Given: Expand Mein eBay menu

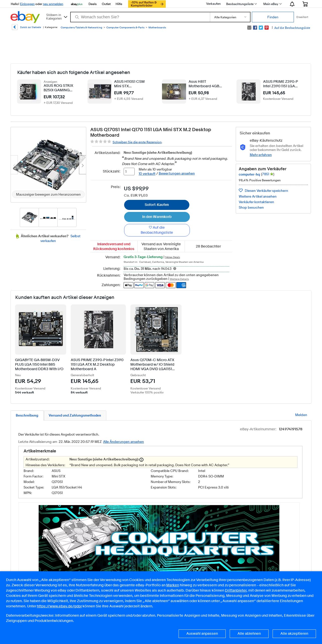Looking at the screenshot, I should [272, 4].
